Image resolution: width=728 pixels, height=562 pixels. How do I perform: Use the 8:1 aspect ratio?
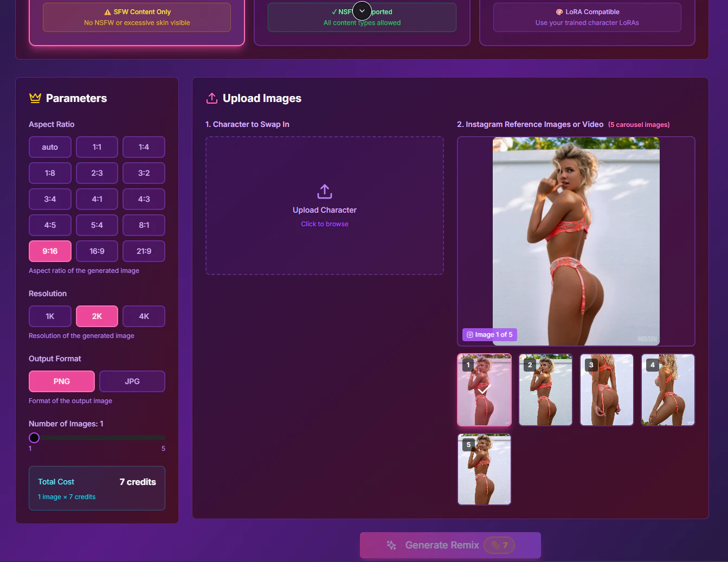144,225
